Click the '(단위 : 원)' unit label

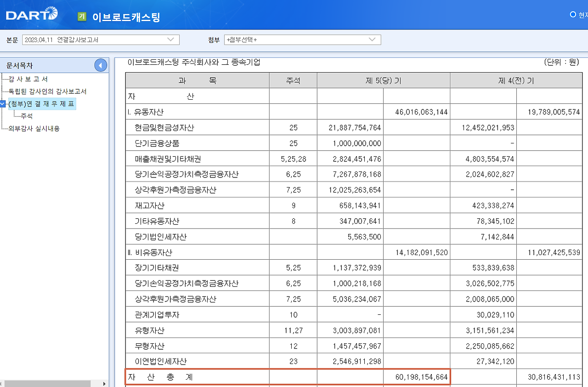pos(561,62)
